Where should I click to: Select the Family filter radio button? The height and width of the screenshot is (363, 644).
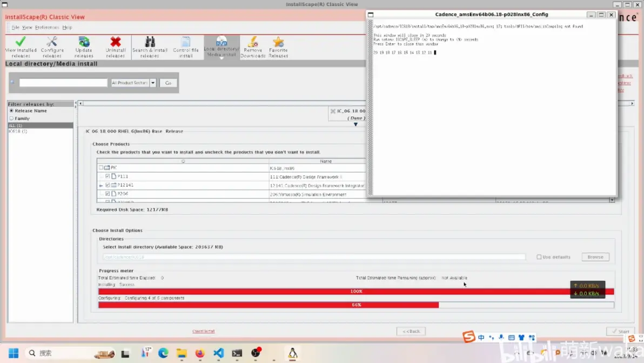click(x=11, y=118)
